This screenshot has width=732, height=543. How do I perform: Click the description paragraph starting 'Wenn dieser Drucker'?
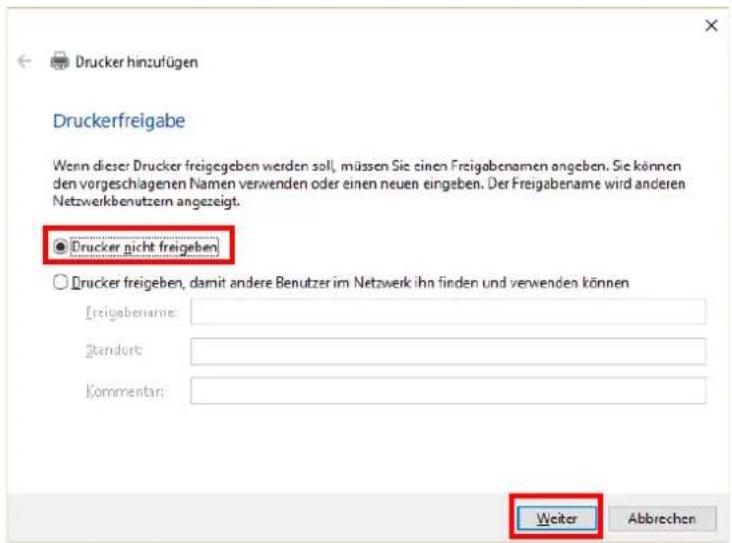tap(369, 183)
